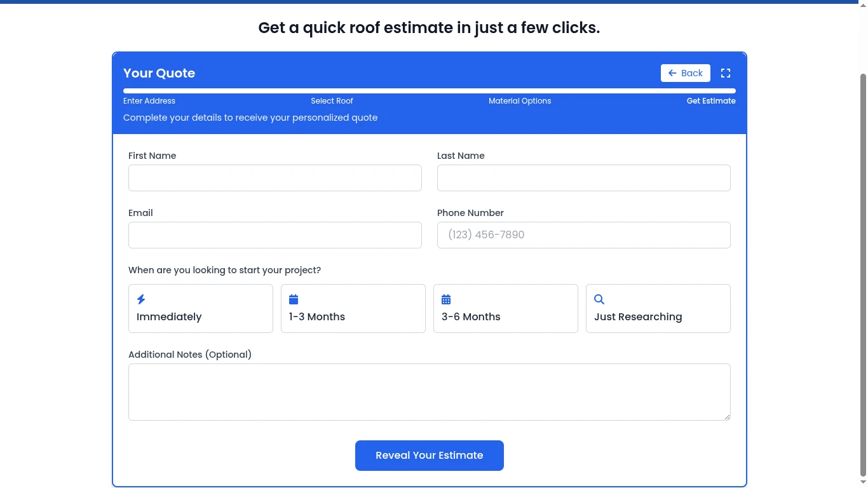
Task: Click into the Last Name field
Action: [584, 178]
